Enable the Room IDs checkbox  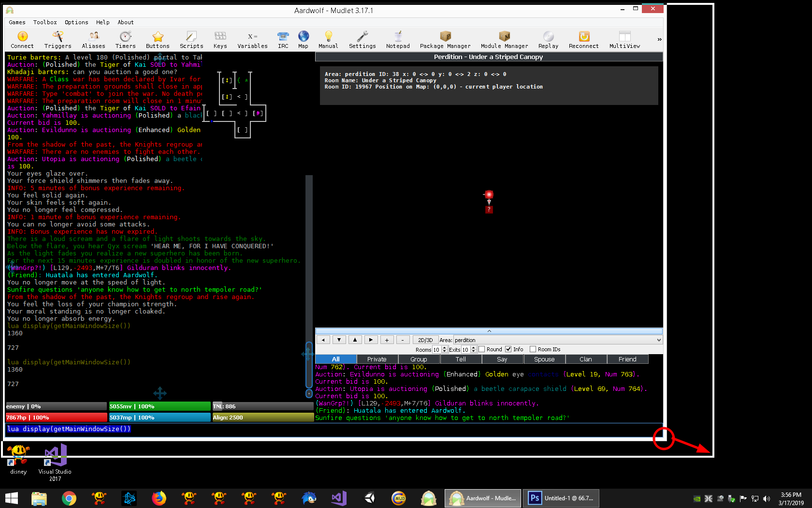point(532,349)
